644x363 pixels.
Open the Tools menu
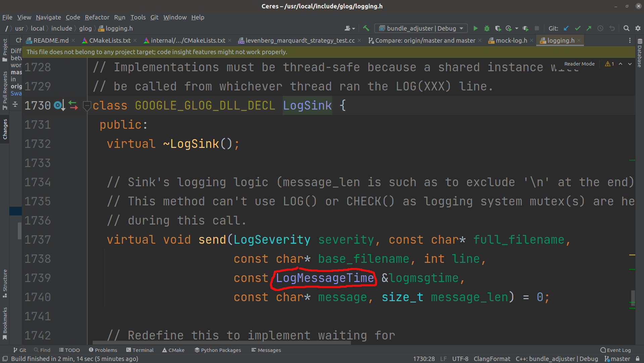(138, 17)
